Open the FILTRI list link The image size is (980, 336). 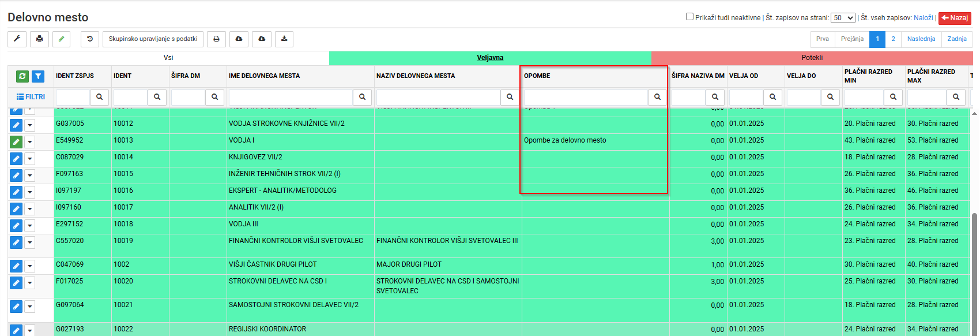point(31,97)
